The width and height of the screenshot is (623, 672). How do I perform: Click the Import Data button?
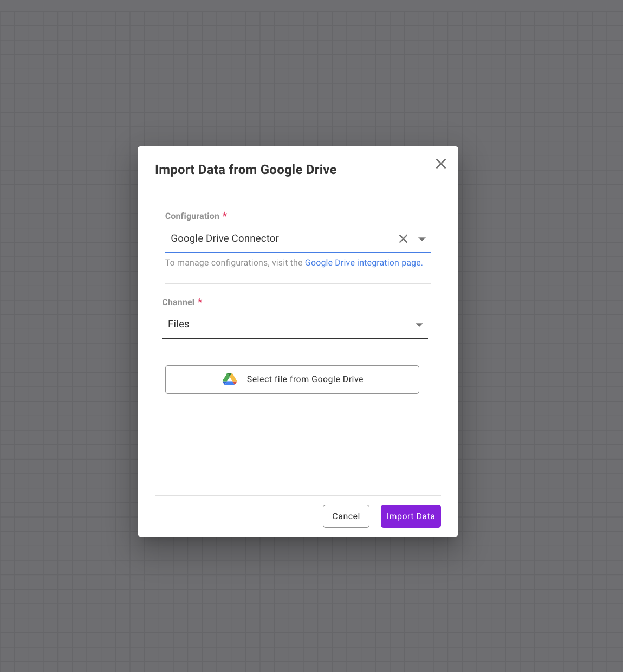411,516
